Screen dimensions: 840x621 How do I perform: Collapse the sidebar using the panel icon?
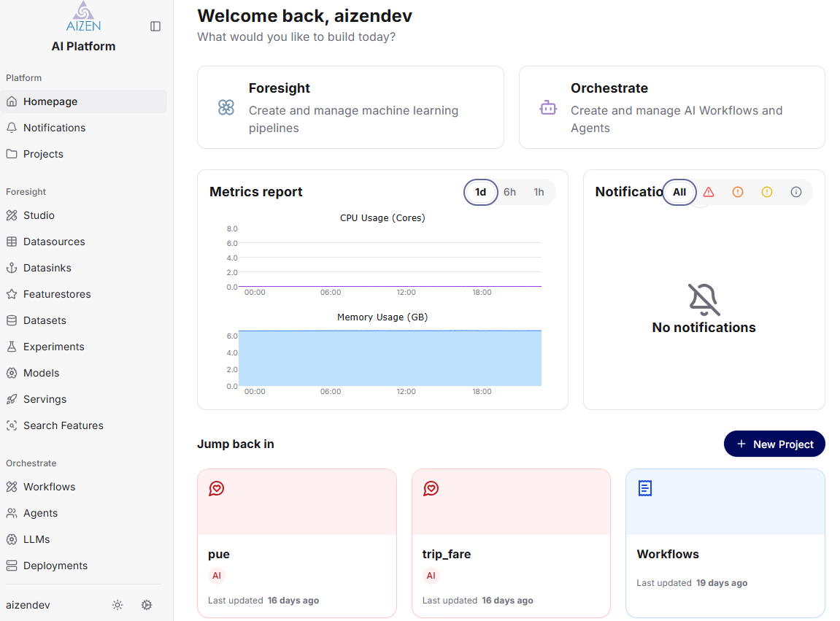pyautogui.click(x=155, y=26)
